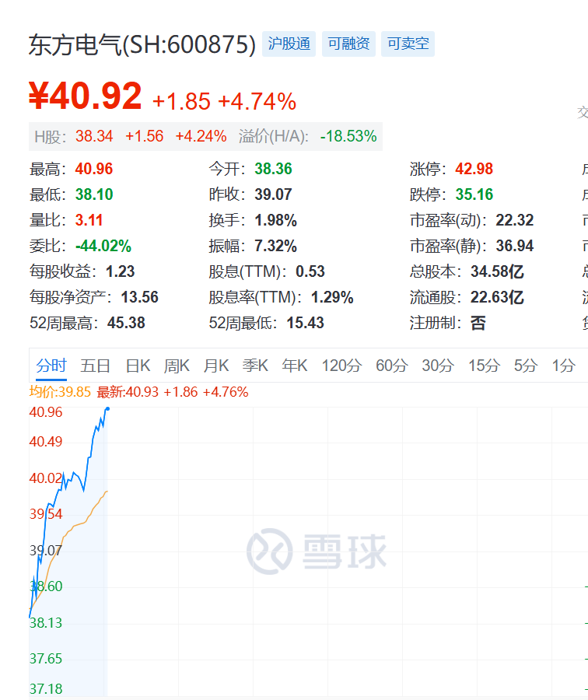
Task: Click the 最高 value 40.96
Action: [94, 169]
